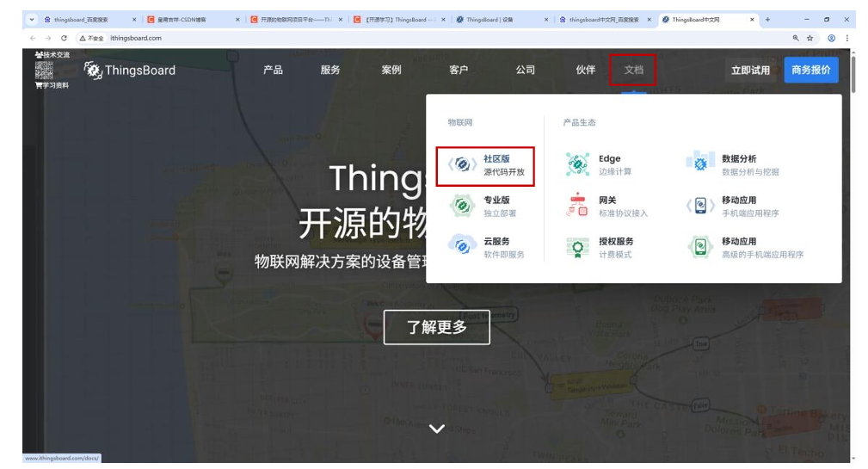Open the 专业版 独立部署 link
This screenshot has height=469, width=868.
coord(485,206)
